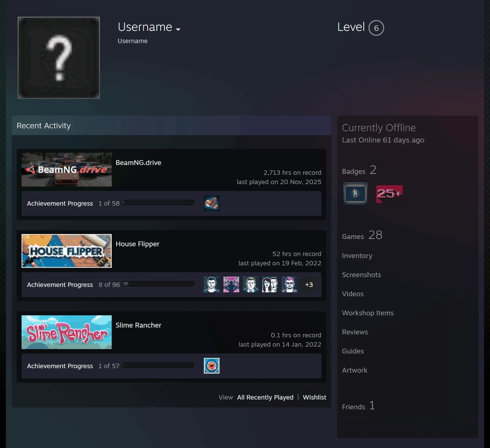The height and width of the screenshot is (448, 490).
Task: Click the Years of Service 8 badge
Action: click(x=355, y=194)
